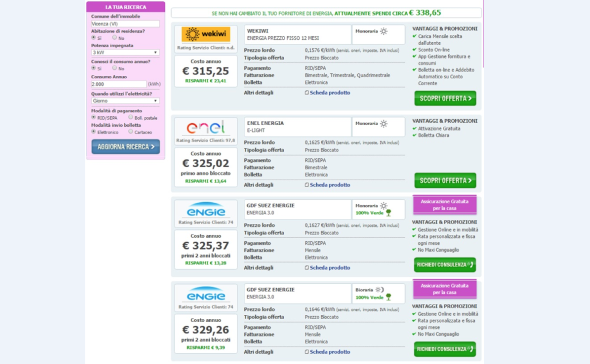Open Scheda prodotto for the €325,37 Engie offer
Image resolution: width=590 pixels, height=364 pixels.
click(x=330, y=267)
